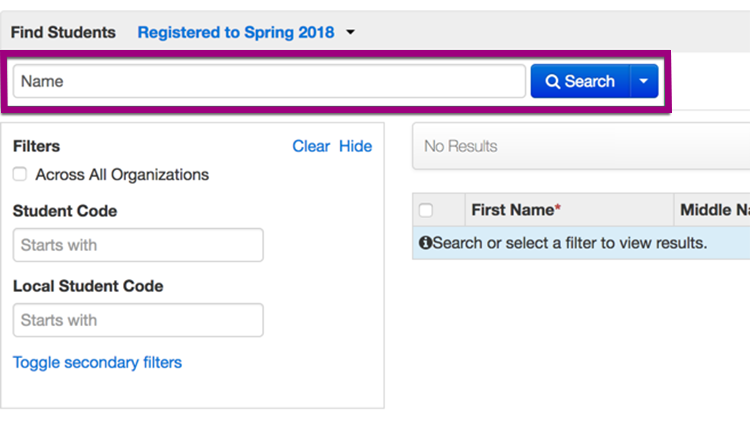Image resolution: width=750 pixels, height=425 pixels.
Task: Click the Filters panel heading
Action: coord(36,146)
